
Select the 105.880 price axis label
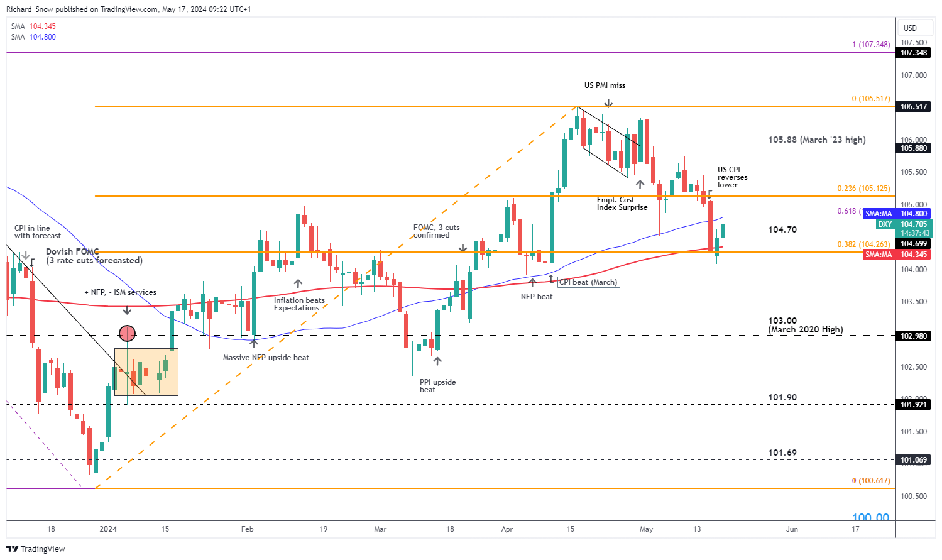(914, 148)
